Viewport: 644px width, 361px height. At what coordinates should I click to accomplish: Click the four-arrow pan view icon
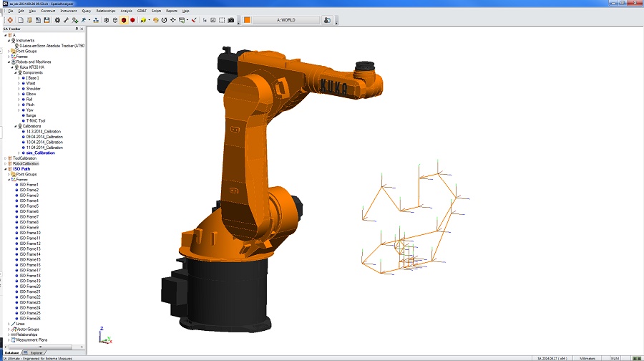173,20
